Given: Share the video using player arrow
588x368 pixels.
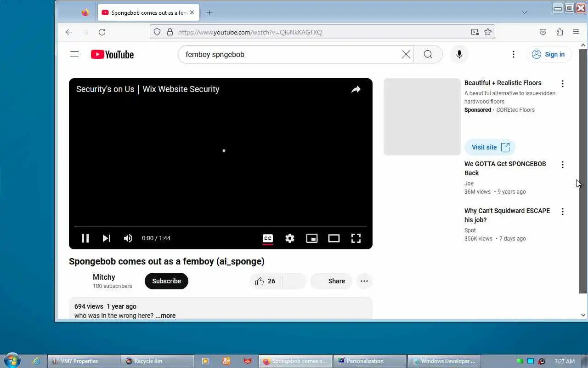Looking at the screenshot, I should click(x=356, y=90).
